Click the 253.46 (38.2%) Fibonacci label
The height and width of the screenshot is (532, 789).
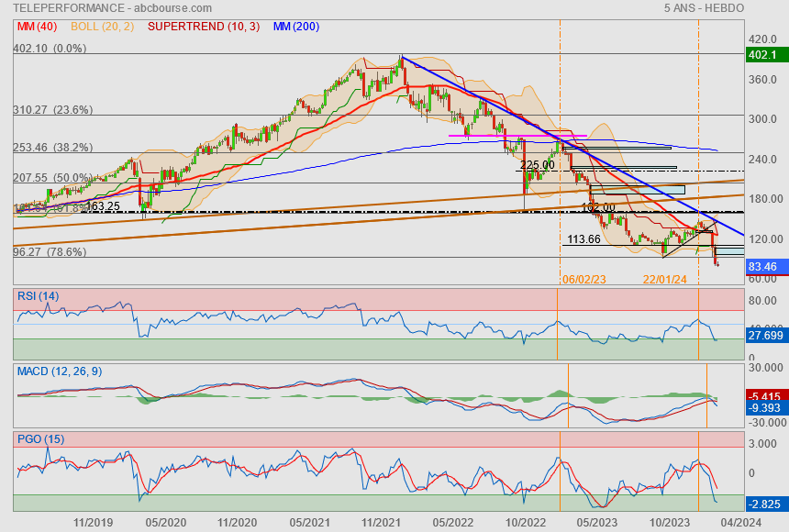[53, 148]
